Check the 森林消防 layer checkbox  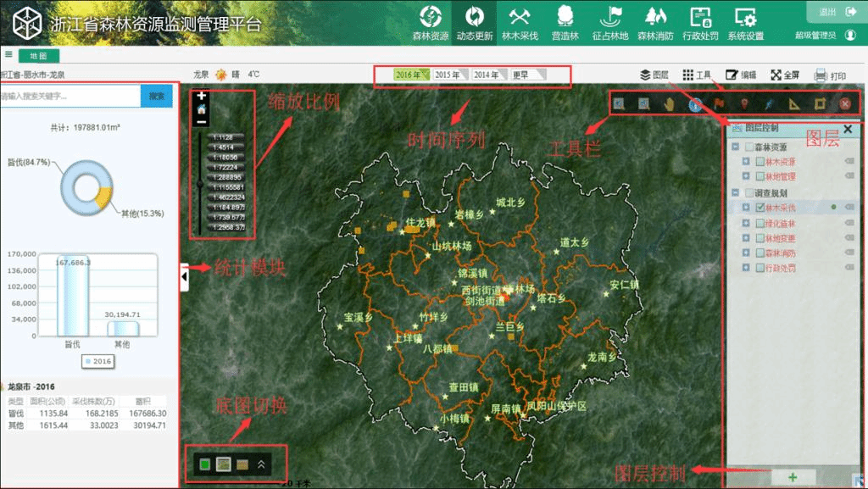tap(759, 253)
